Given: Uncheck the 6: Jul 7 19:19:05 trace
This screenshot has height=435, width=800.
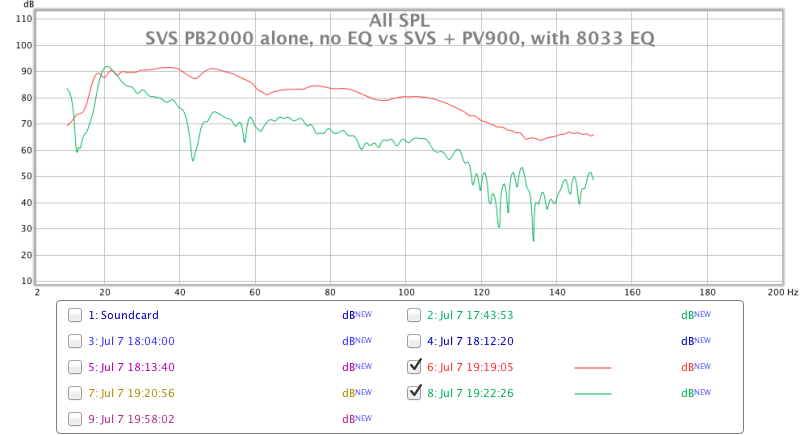Looking at the screenshot, I should click(x=414, y=366).
